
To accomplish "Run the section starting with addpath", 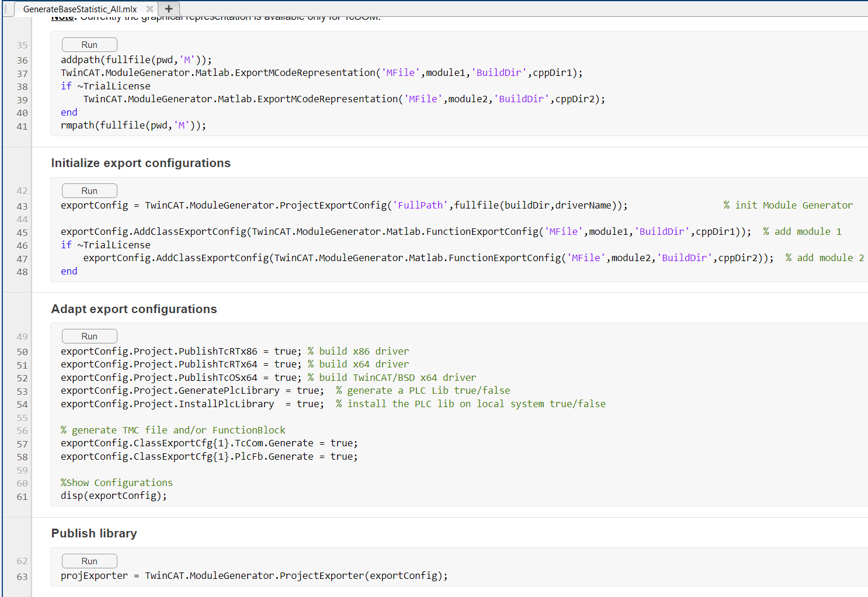I will pyautogui.click(x=89, y=45).
